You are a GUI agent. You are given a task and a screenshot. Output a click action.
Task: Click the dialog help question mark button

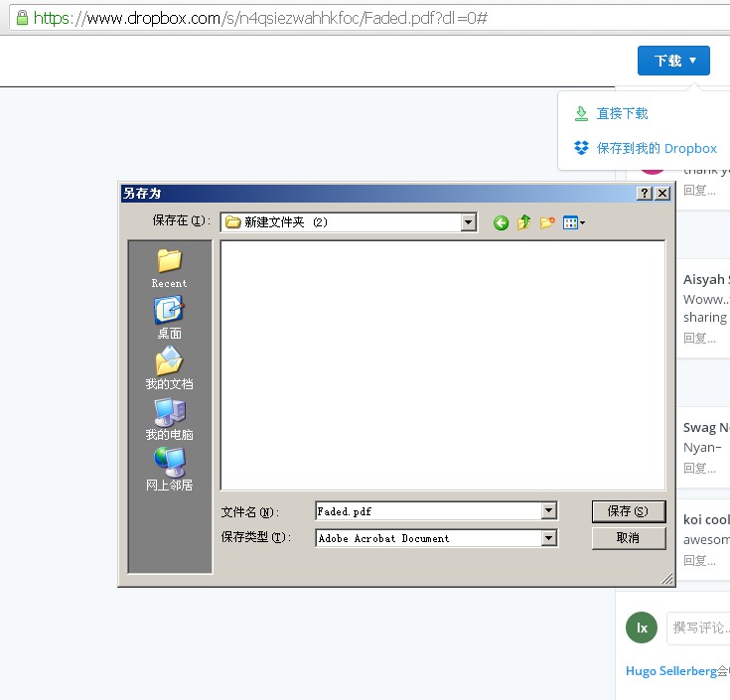pos(645,194)
